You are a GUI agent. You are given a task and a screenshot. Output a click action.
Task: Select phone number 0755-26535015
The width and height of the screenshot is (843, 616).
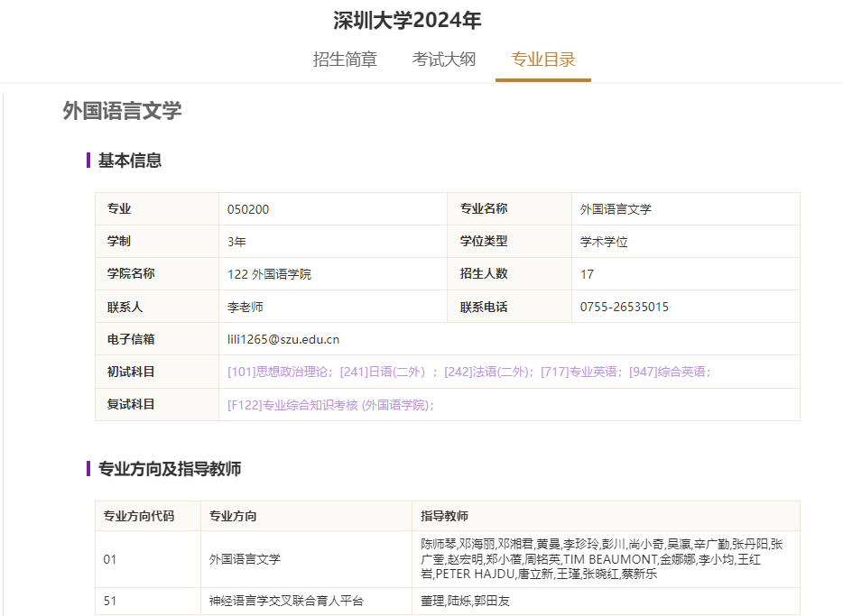click(x=625, y=307)
